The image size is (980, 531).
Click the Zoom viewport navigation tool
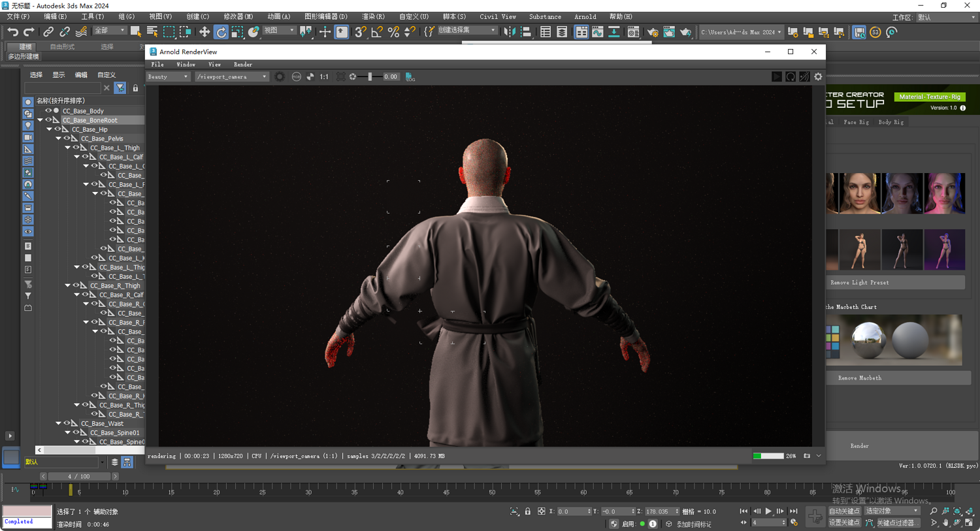point(934,511)
